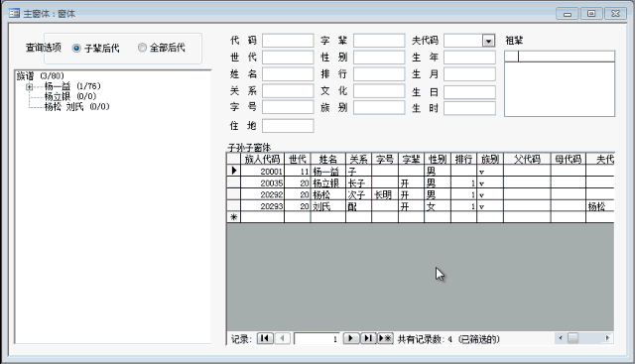Click the 生日 input field
635x364 pixels.
469,92
